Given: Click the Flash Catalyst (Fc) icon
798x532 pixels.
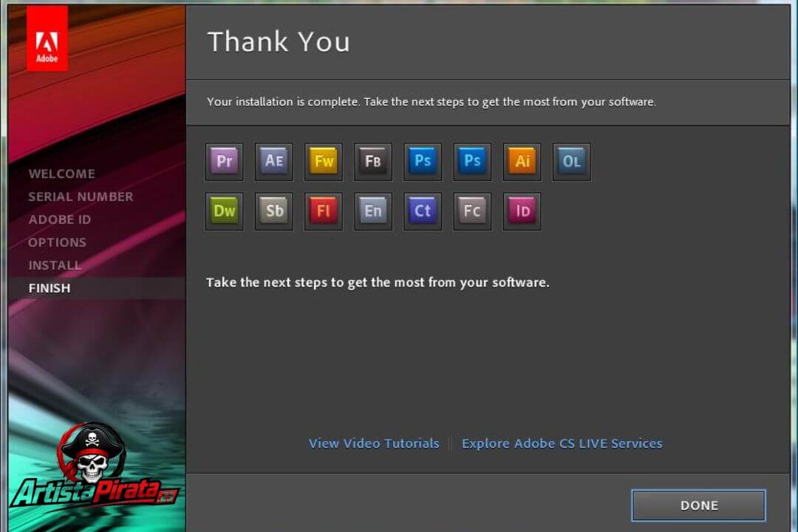Looking at the screenshot, I should (x=472, y=211).
